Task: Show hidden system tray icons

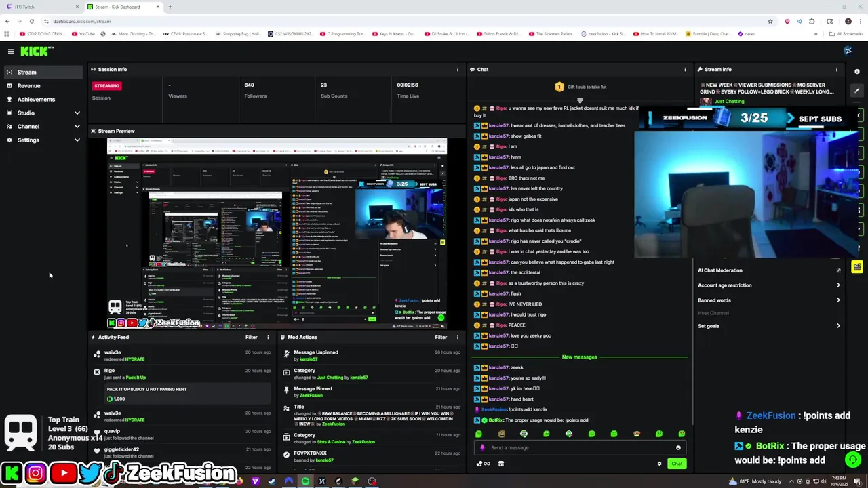Action: pyautogui.click(x=792, y=481)
